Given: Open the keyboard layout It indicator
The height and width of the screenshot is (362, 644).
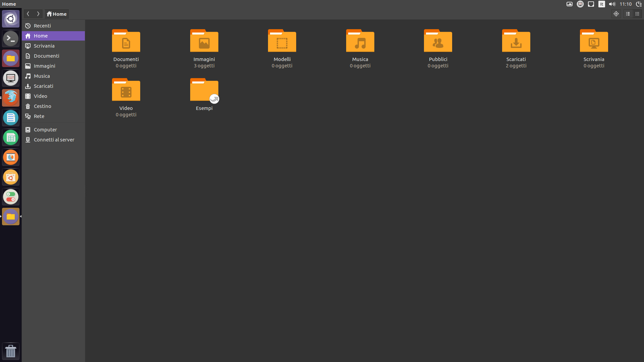Looking at the screenshot, I should [601, 4].
